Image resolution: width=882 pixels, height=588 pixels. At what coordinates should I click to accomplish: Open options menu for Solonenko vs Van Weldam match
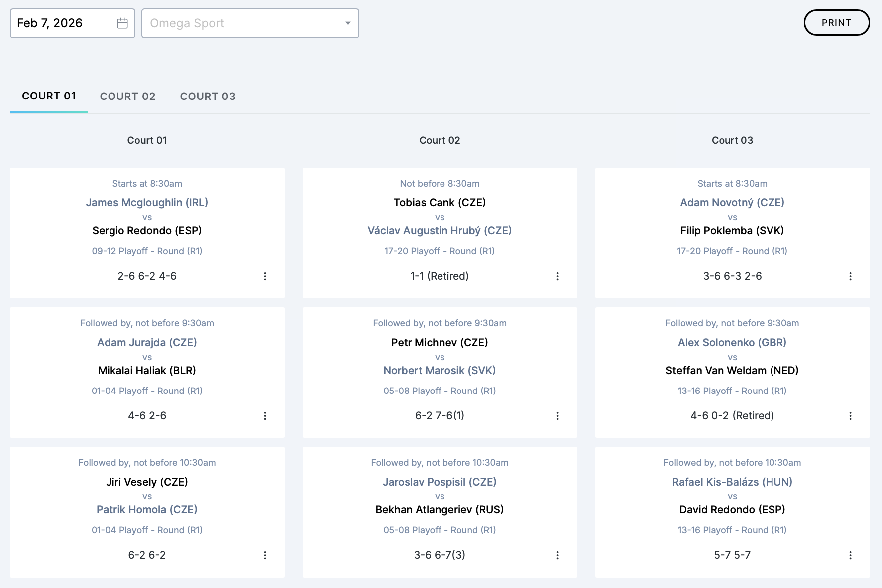(x=850, y=416)
